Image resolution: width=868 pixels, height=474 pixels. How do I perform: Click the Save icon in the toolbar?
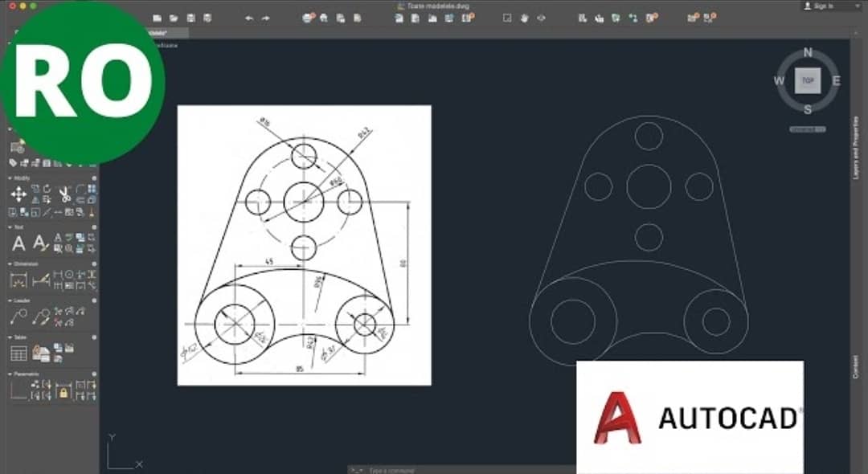[x=190, y=18]
